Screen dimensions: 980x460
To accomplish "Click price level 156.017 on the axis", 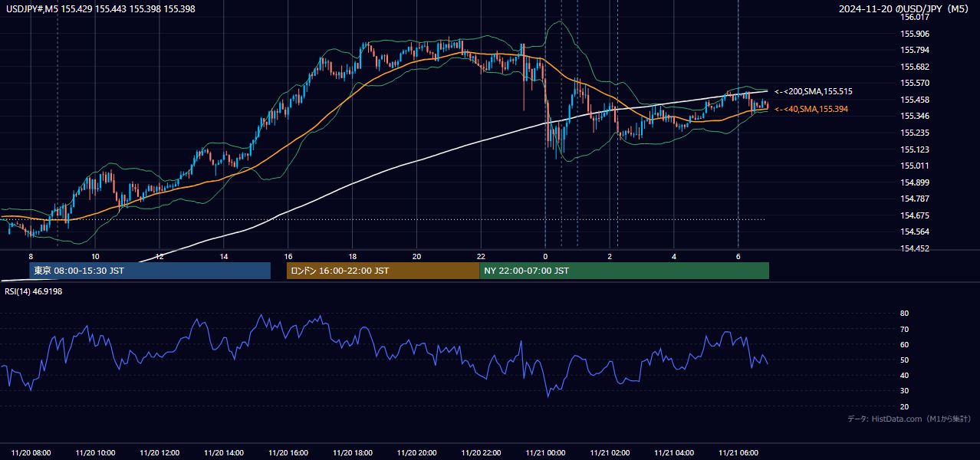I will pyautogui.click(x=915, y=17).
